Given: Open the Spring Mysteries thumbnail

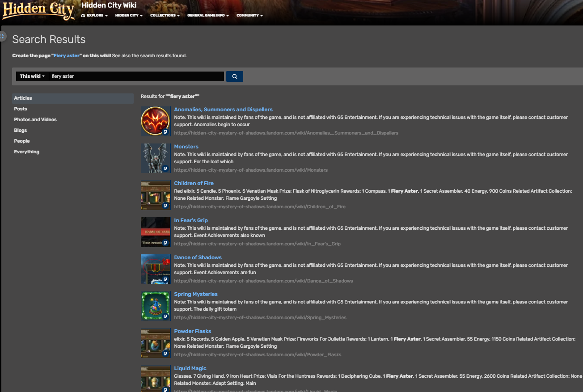Looking at the screenshot, I should click(156, 306).
